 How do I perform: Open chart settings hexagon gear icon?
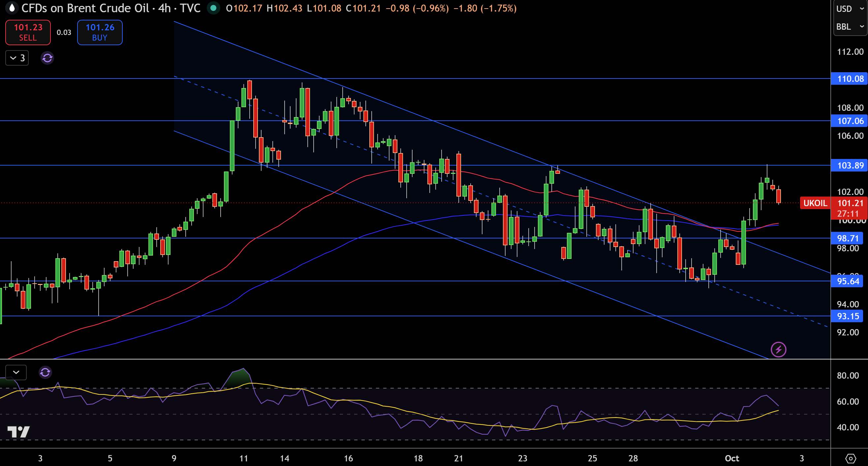[x=851, y=458]
